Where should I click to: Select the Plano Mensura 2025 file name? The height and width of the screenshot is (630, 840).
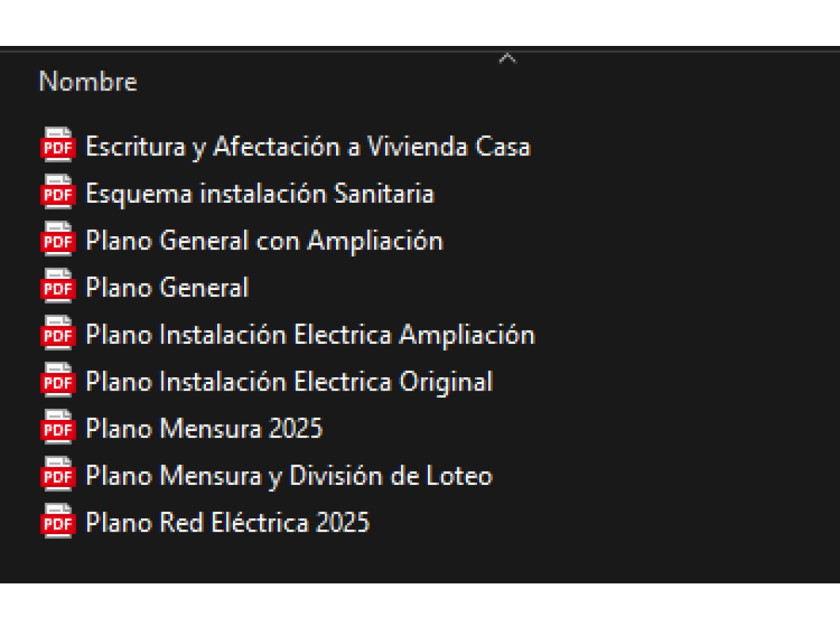pos(203,429)
